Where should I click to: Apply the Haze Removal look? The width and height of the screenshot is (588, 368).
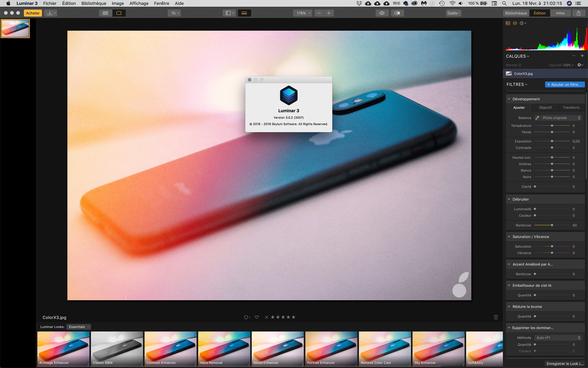224,349
